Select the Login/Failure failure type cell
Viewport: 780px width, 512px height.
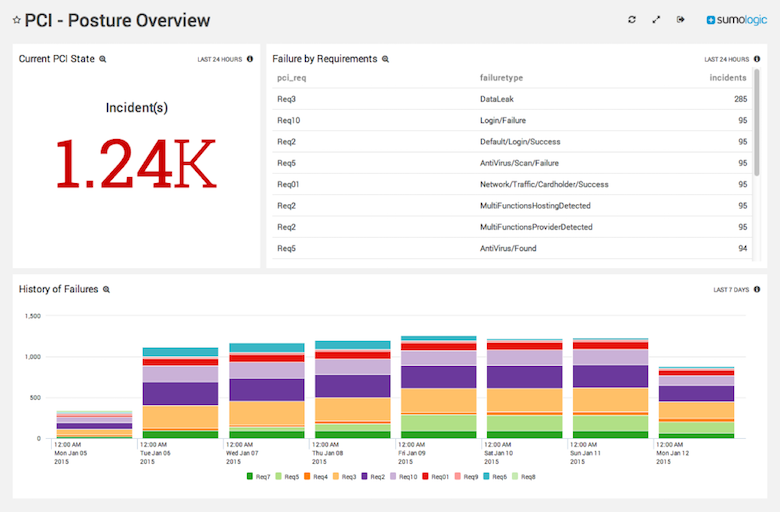502,120
